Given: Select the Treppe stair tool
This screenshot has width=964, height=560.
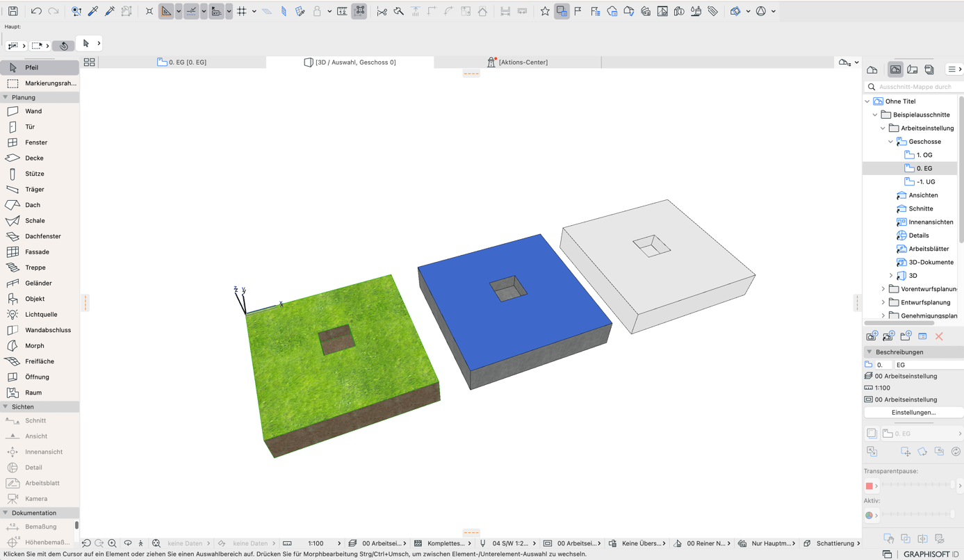Looking at the screenshot, I should click(40, 267).
